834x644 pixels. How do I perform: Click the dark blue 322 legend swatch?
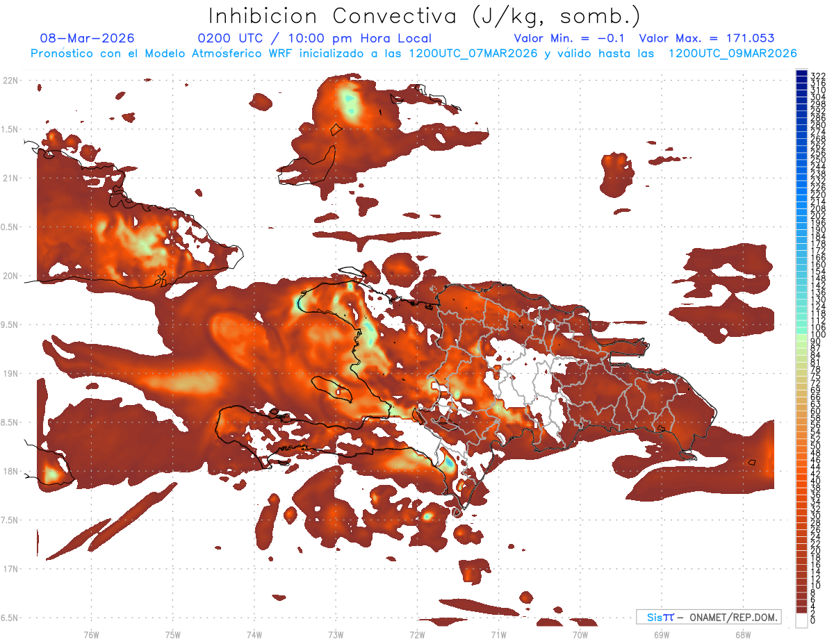(x=802, y=74)
